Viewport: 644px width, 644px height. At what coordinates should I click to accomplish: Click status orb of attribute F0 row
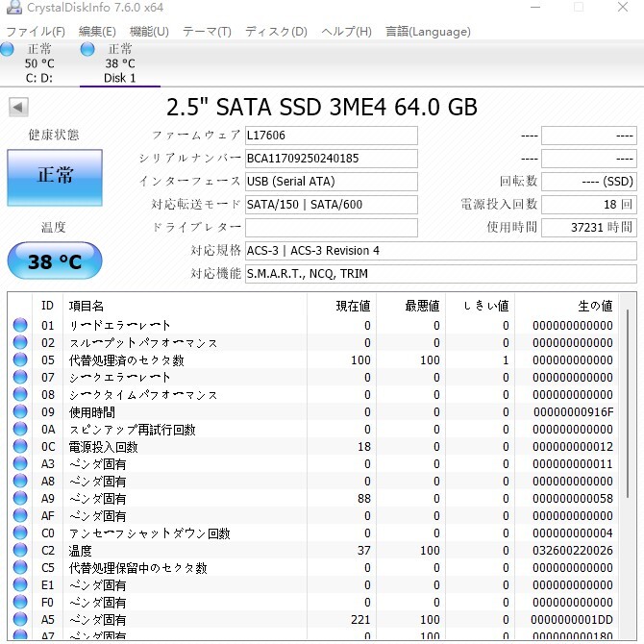[20, 602]
